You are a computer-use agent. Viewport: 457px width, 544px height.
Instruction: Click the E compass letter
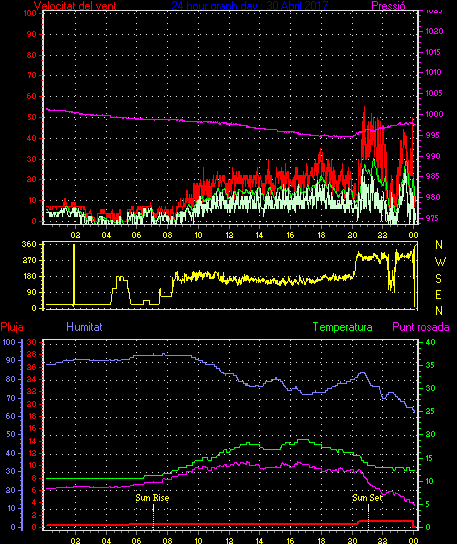[x=438, y=295]
